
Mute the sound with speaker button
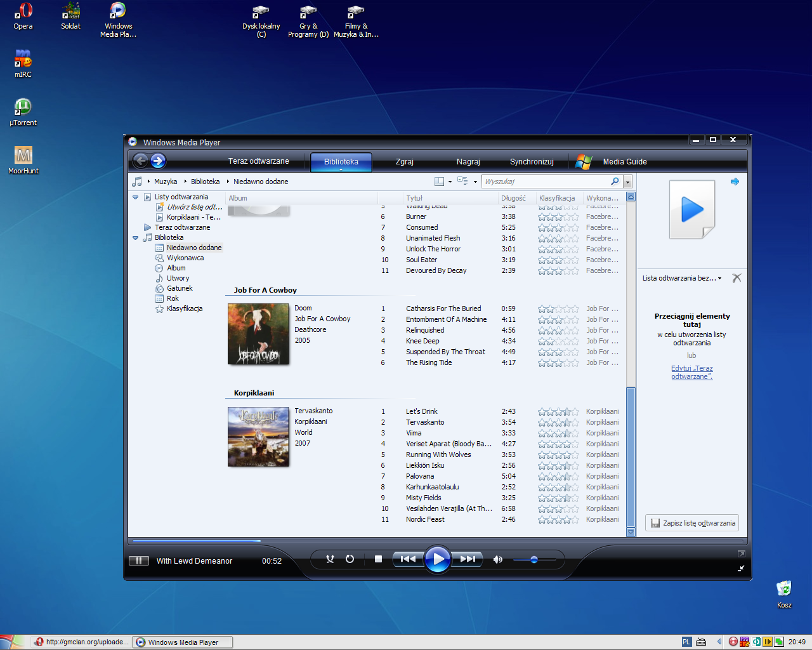(x=497, y=559)
